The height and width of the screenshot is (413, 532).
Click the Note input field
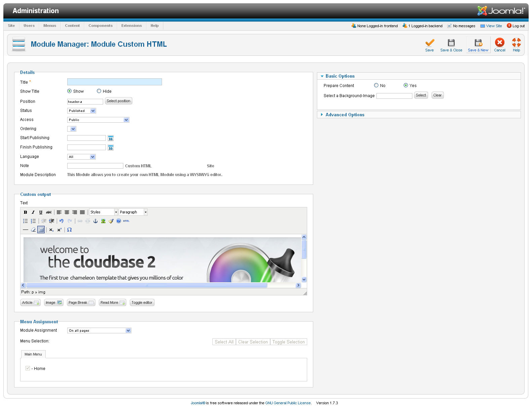(x=95, y=166)
